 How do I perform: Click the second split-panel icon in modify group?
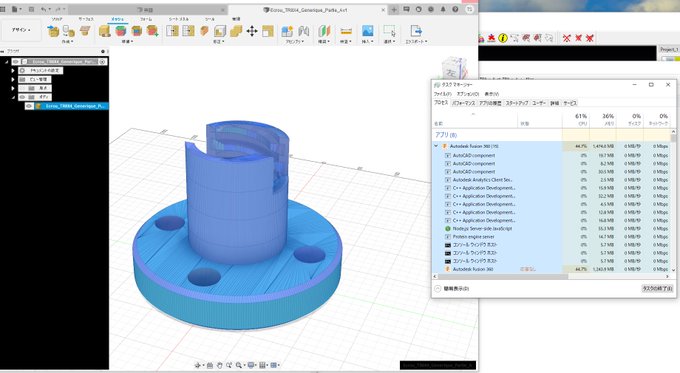click(x=188, y=31)
